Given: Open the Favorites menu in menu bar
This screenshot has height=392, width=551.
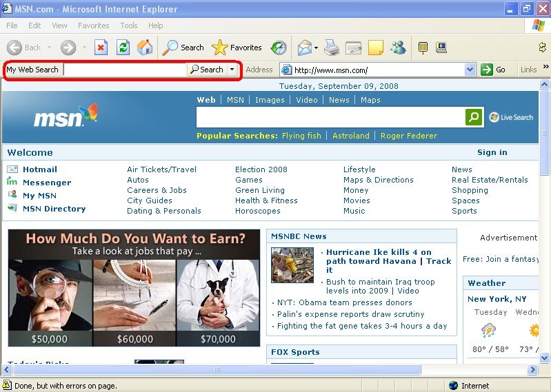Looking at the screenshot, I should point(93,25).
